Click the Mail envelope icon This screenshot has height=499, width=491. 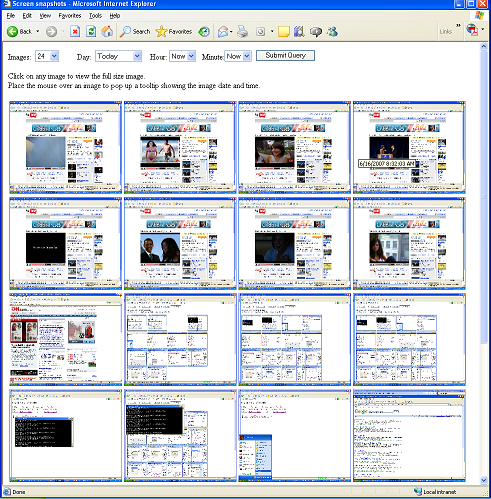pyautogui.click(x=223, y=32)
